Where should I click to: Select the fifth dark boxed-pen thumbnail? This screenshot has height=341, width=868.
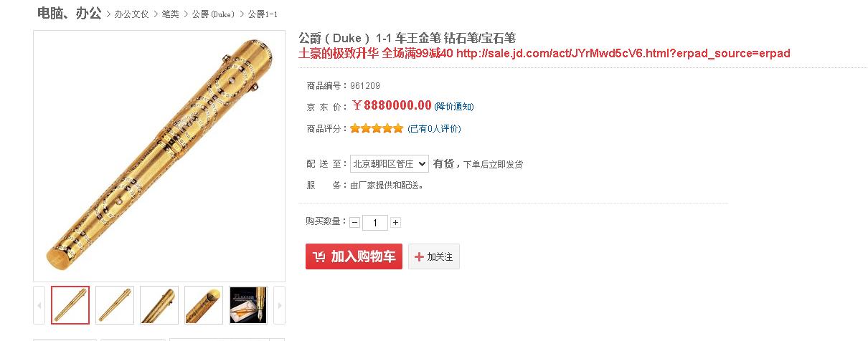tap(248, 305)
